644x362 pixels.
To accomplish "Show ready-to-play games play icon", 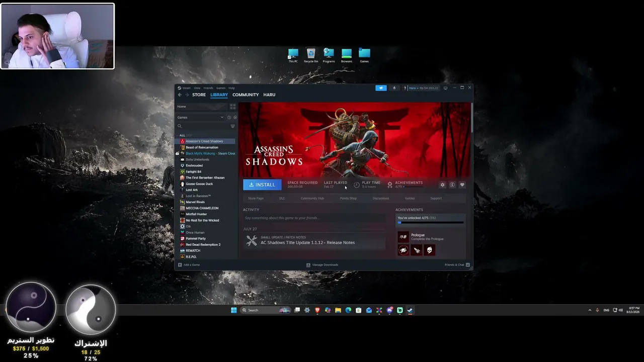I will (x=235, y=118).
